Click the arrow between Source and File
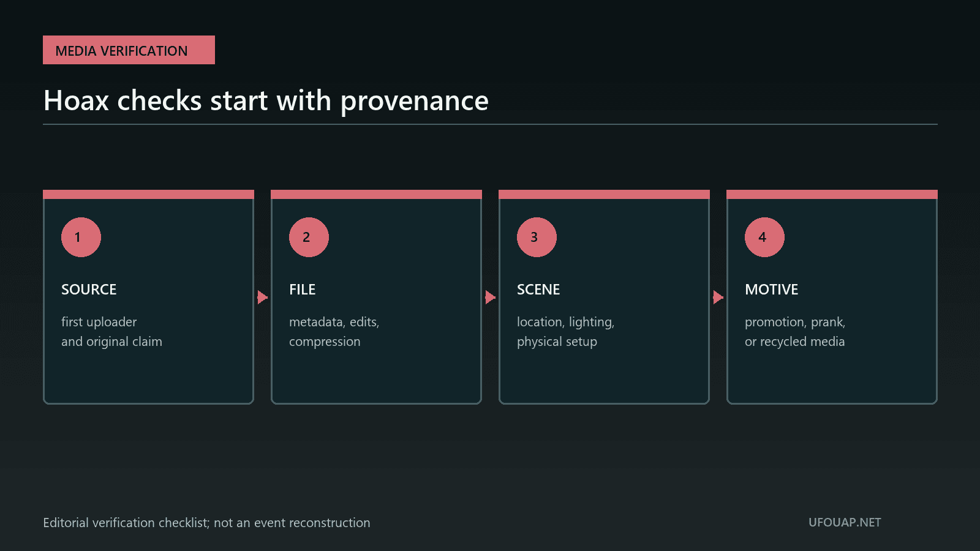Screen dimensions: 980x551 coord(262,298)
